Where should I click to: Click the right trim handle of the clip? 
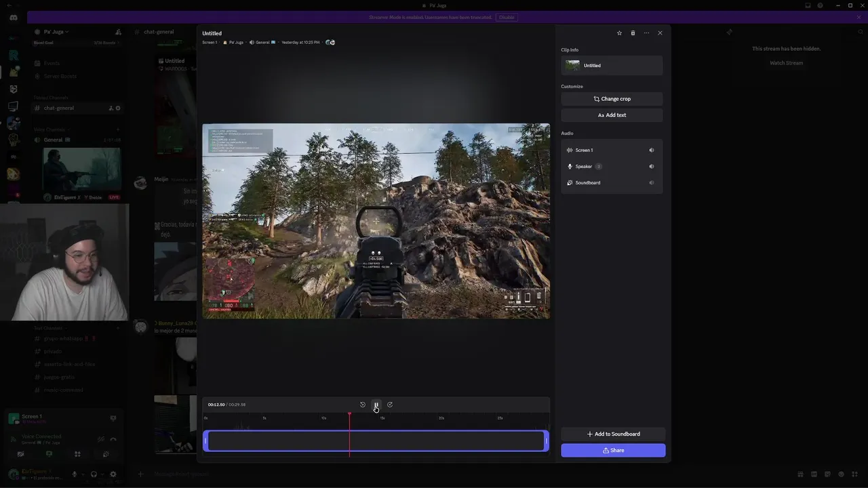tap(546, 441)
